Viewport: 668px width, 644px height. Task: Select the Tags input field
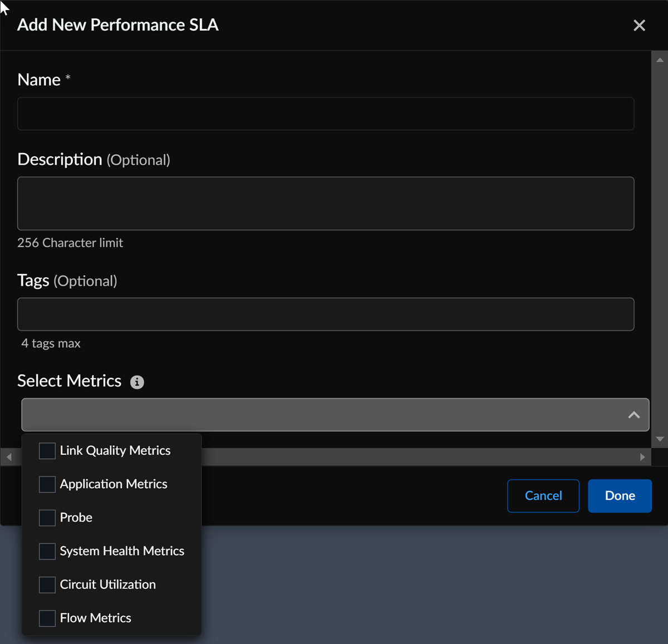coord(326,314)
